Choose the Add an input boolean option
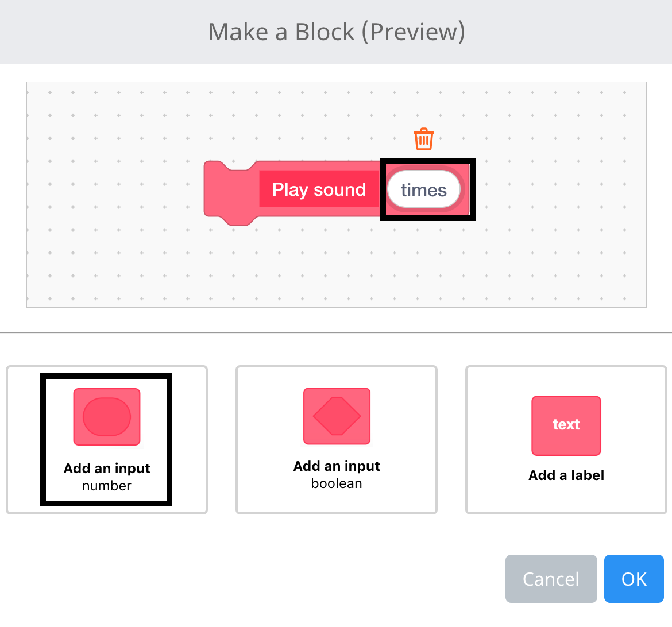672x627 pixels. (336, 439)
